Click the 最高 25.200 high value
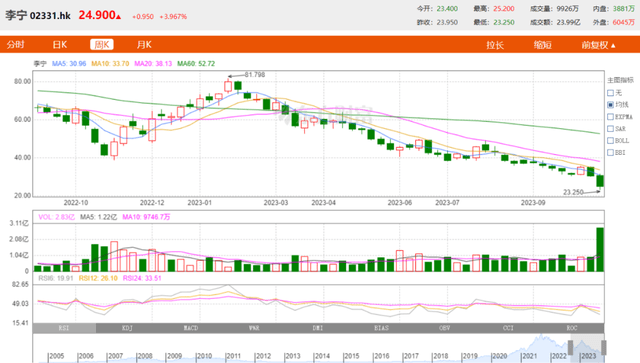 click(504, 9)
